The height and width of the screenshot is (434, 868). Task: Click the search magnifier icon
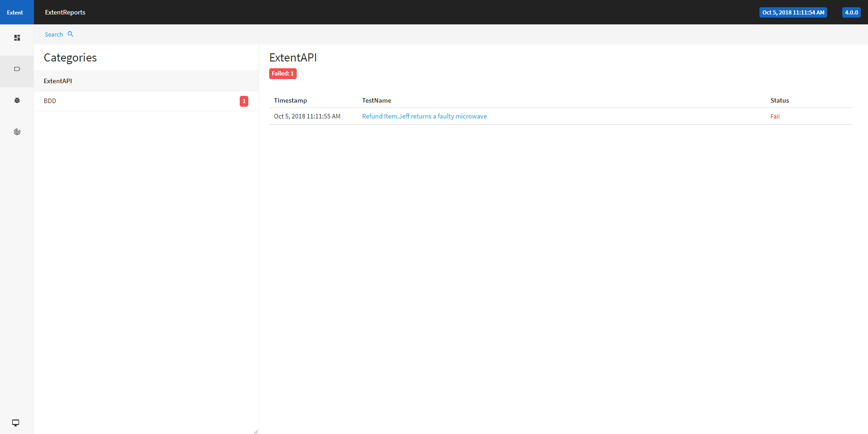pyautogui.click(x=71, y=34)
